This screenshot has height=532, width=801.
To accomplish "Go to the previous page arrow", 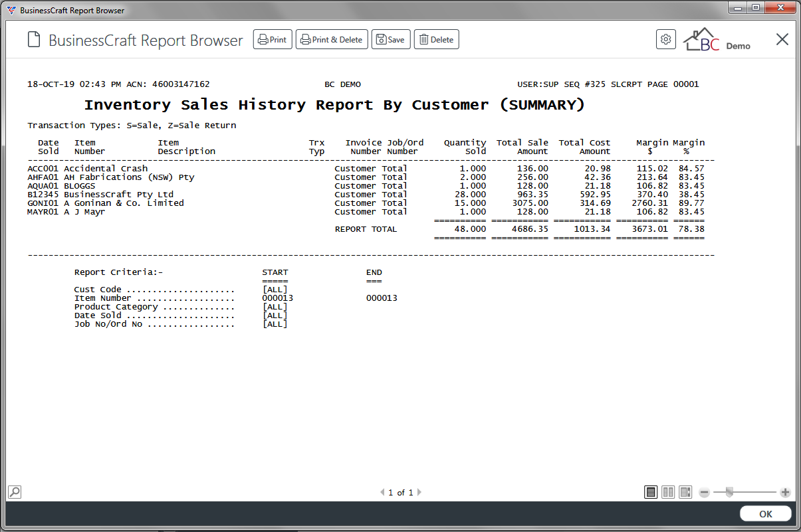I will point(382,493).
